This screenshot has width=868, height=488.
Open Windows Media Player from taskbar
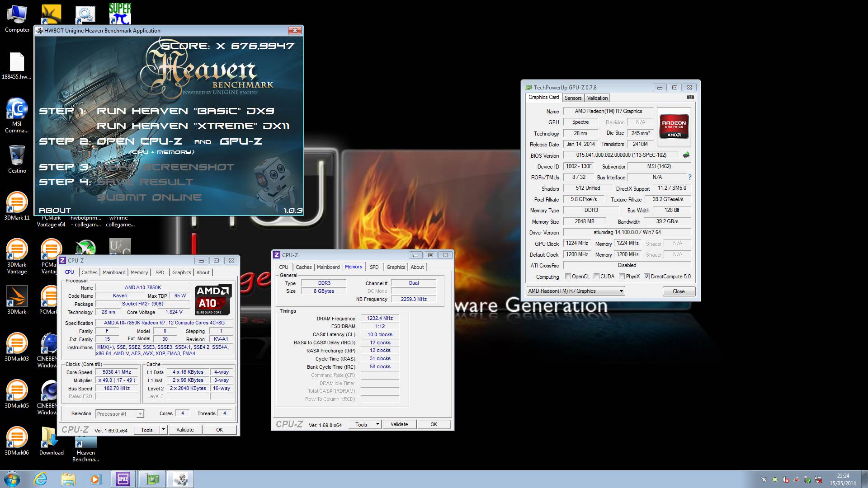click(x=95, y=479)
